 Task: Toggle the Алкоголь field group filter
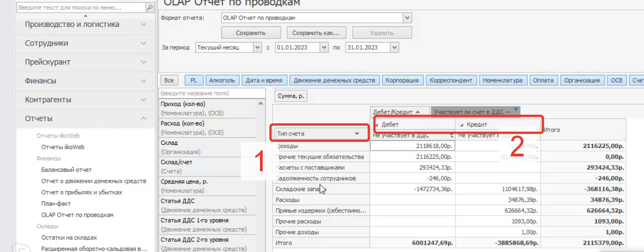(x=222, y=80)
